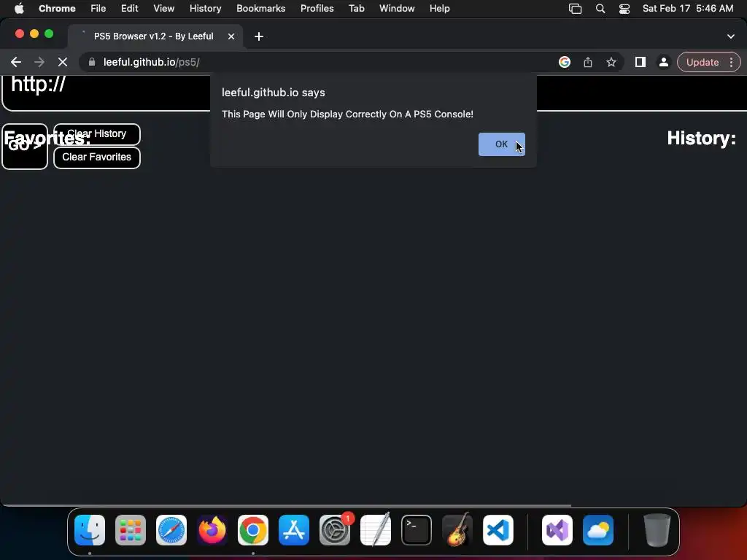The image size is (747, 560).
Task: Click the horizontal scrollbar at page bottom
Action: pos(286,505)
